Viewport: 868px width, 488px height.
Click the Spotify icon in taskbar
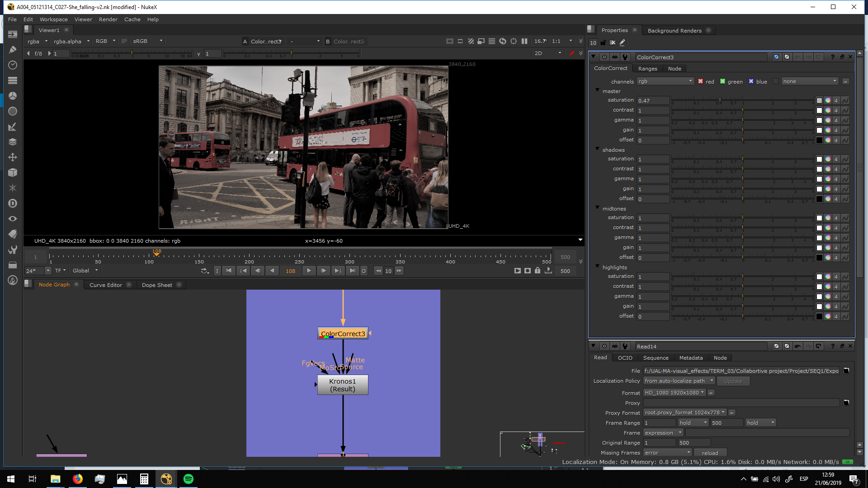pos(189,479)
